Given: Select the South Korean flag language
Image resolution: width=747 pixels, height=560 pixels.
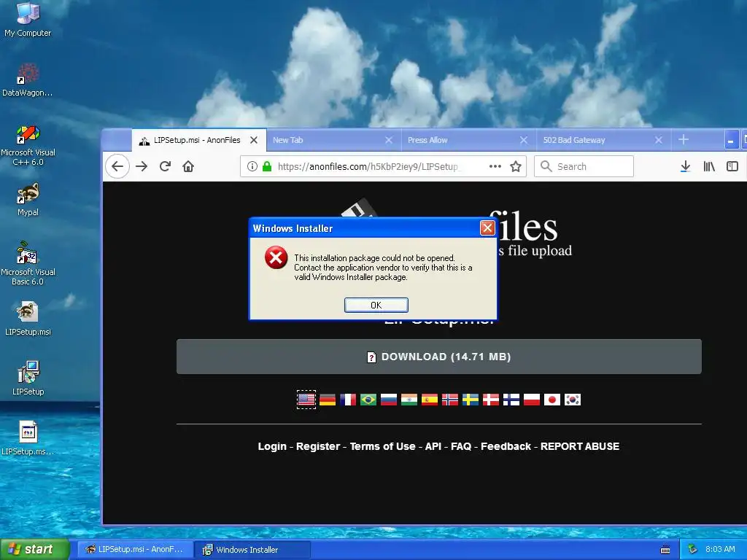Looking at the screenshot, I should [573, 400].
